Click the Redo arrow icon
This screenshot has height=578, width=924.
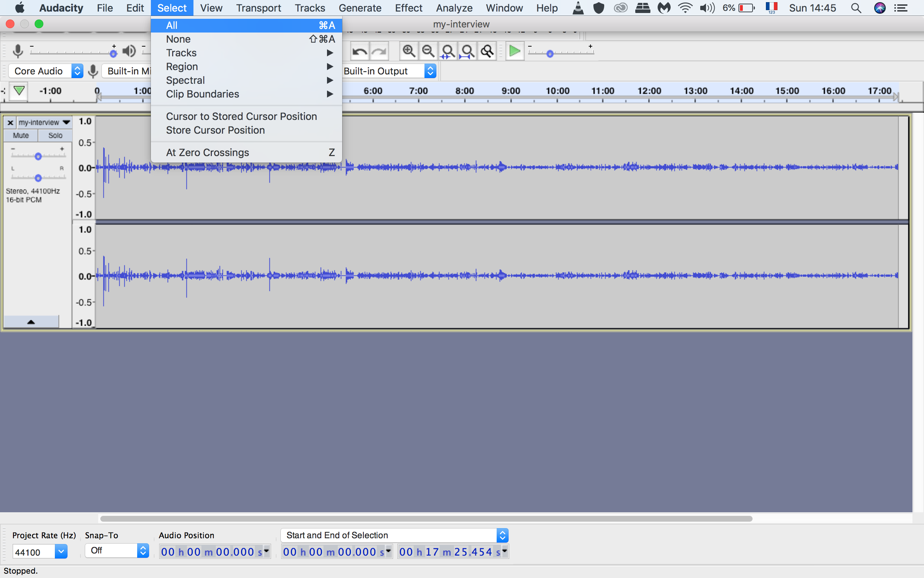click(x=379, y=51)
